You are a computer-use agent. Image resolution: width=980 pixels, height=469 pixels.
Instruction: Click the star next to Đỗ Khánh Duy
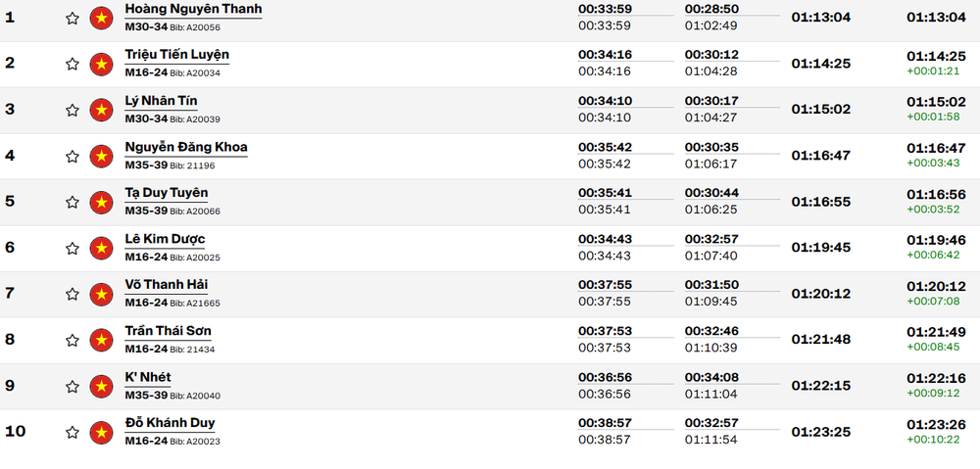pyautogui.click(x=73, y=432)
